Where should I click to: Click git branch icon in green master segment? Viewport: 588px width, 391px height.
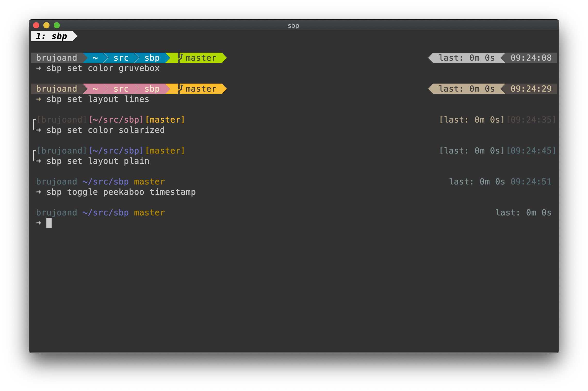[181, 58]
